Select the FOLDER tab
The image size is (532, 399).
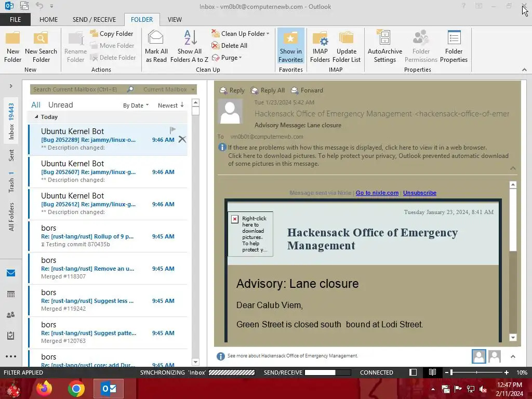[142, 19]
